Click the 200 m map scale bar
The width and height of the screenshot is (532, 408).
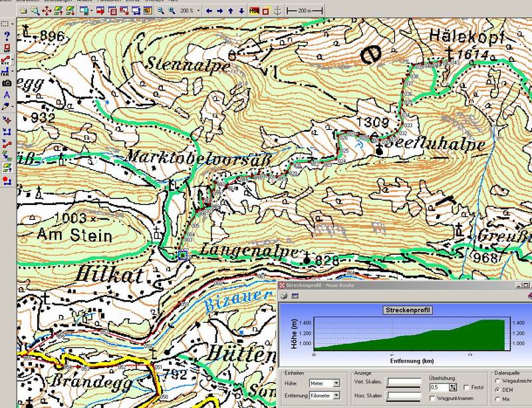(x=305, y=11)
